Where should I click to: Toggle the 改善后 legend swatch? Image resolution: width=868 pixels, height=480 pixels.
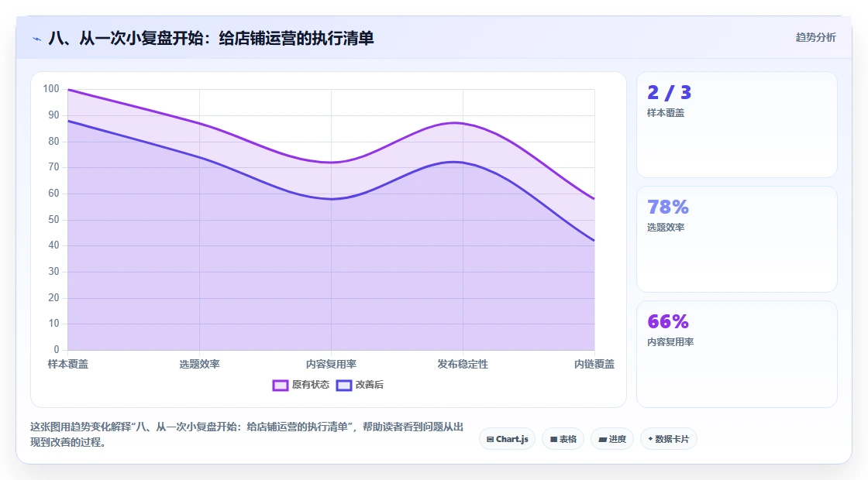[344, 385]
